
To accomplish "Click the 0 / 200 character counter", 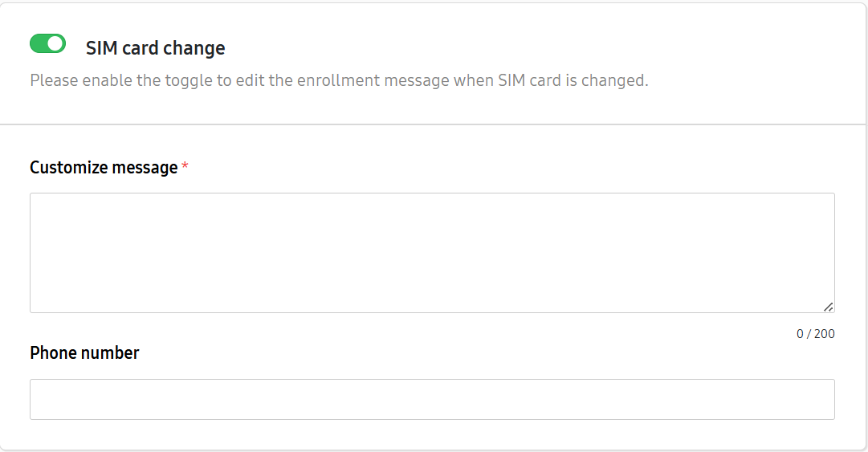I will pyautogui.click(x=815, y=334).
